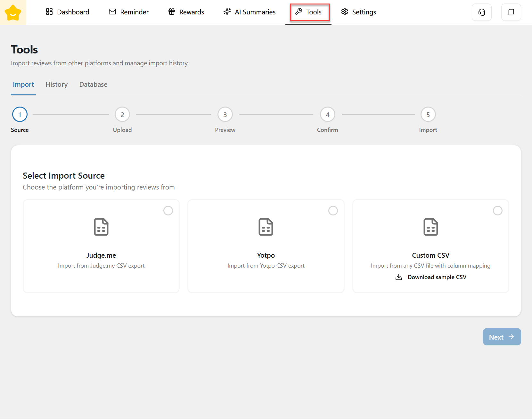532x419 pixels.
Task: Click the Judge.me file icon
Action: 101,227
